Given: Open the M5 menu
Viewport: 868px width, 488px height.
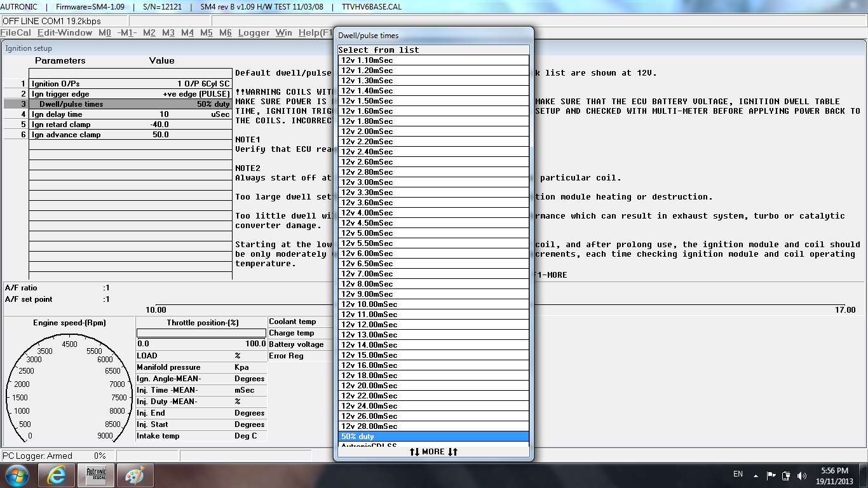Looking at the screenshot, I should coord(207,32).
